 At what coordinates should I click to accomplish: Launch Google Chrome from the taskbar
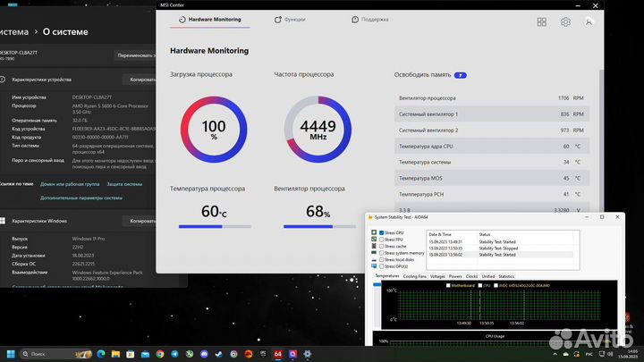tap(160, 354)
